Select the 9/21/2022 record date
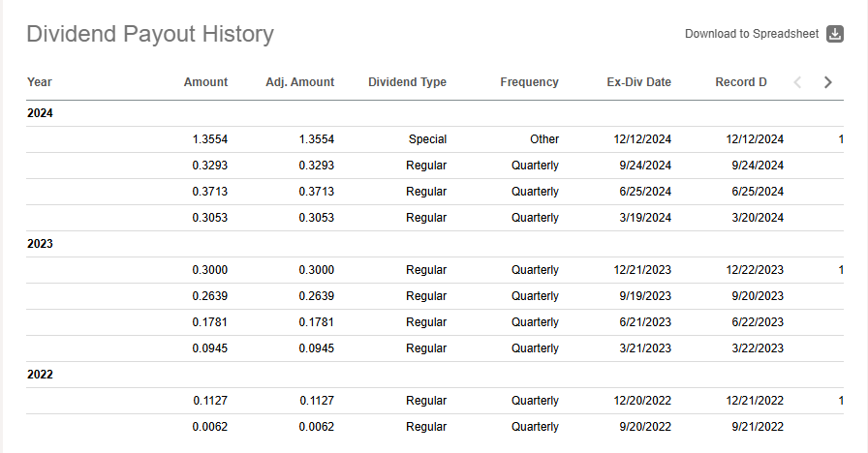Screen dimensions: 868x453 tap(758, 427)
